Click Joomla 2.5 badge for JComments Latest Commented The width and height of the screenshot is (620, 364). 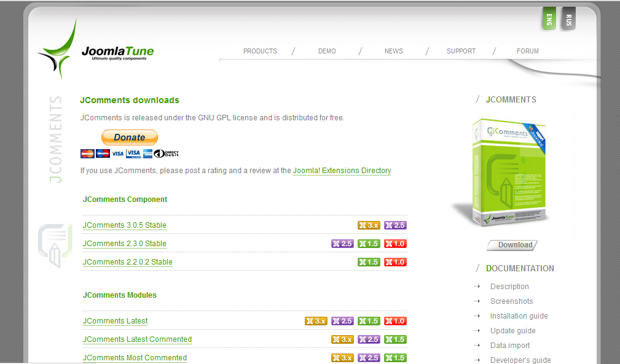(369, 339)
